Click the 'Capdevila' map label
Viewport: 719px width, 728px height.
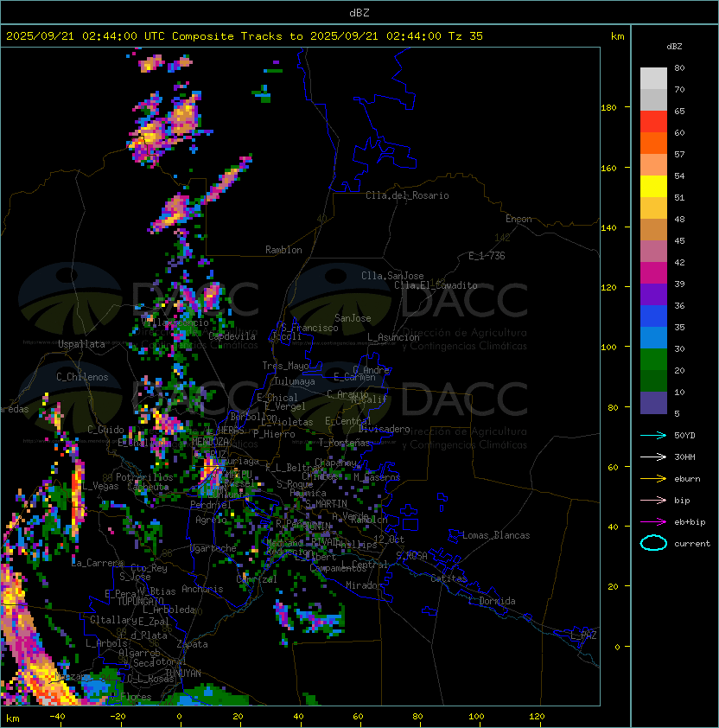click(232, 336)
